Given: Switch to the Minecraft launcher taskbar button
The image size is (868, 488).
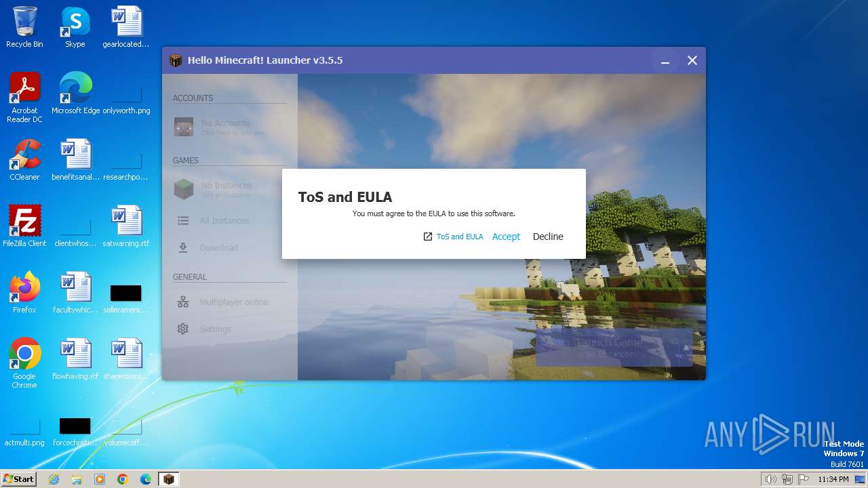Looking at the screenshot, I should point(169,479).
